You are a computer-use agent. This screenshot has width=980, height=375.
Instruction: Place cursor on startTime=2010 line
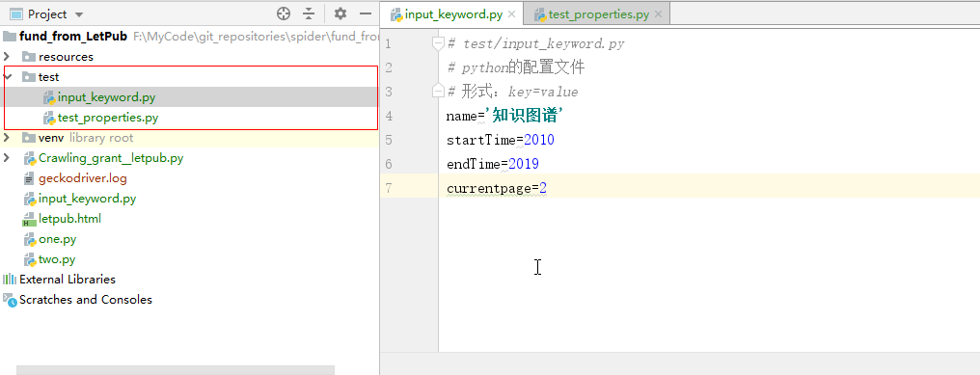(501, 140)
